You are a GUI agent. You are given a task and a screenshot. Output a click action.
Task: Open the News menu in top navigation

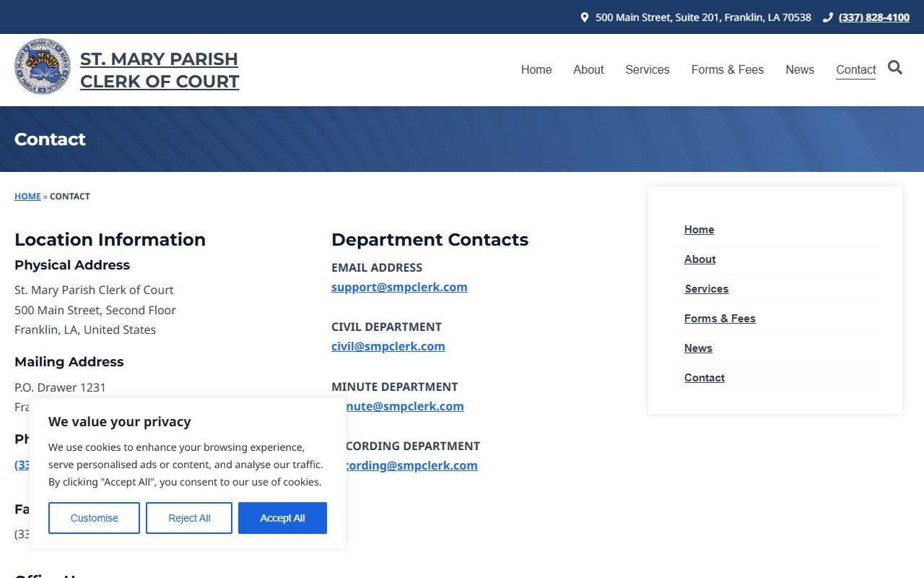click(x=800, y=69)
